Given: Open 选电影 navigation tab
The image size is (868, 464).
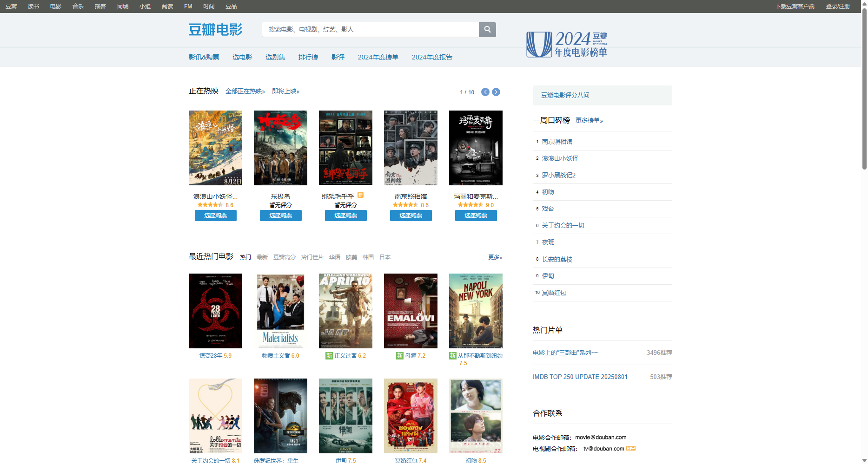Looking at the screenshot, I should pos(242,57).
